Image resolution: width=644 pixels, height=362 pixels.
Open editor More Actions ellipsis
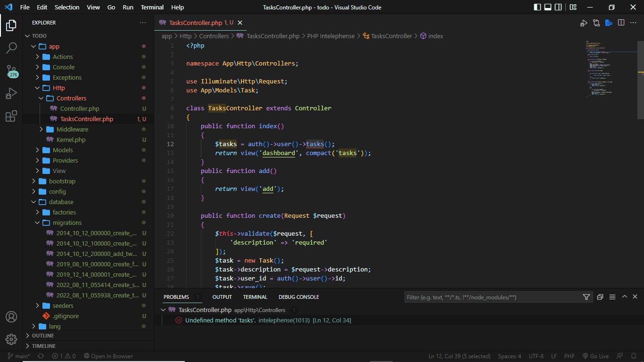[x=634, y=23]
